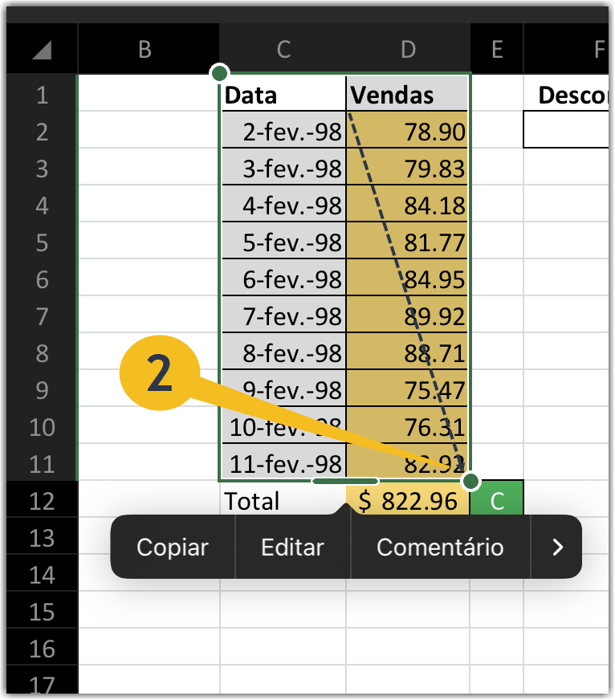Select row 12 header
This screenshot has height=700, width=615.
42,501
